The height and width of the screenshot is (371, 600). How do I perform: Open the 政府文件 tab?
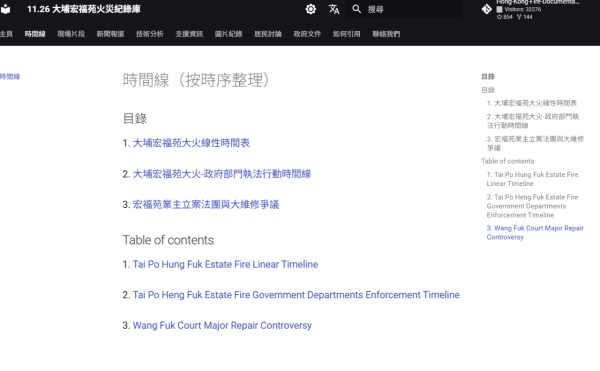307,34
